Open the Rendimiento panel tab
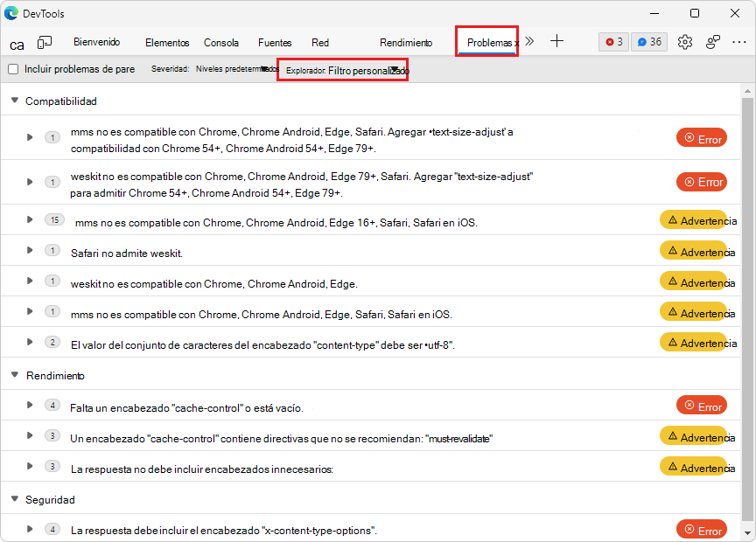The height and width of the screenshot is (542, 756). (406, 42)
